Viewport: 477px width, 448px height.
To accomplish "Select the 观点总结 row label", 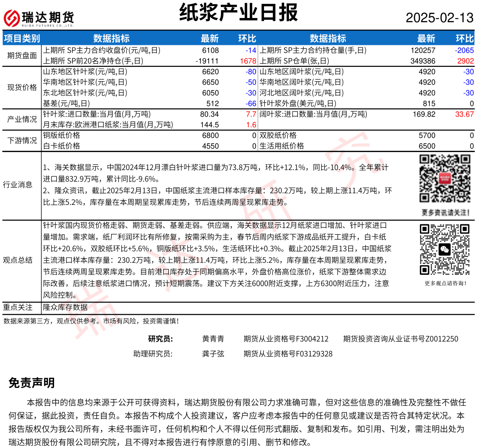I will [x=18, y=260].
